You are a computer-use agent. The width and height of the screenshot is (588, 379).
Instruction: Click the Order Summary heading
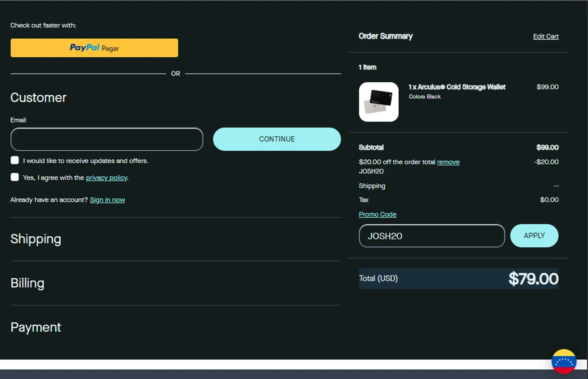click(x=386, y=36)
